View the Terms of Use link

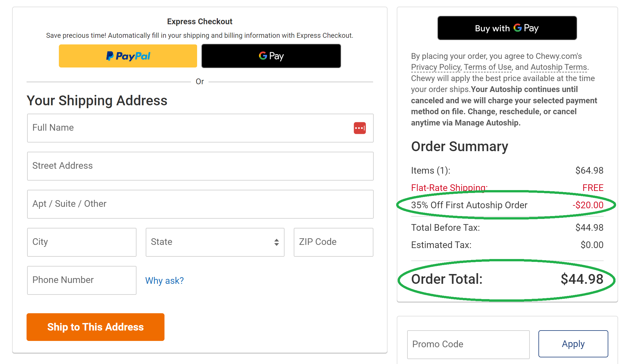[x=487, y=67]
